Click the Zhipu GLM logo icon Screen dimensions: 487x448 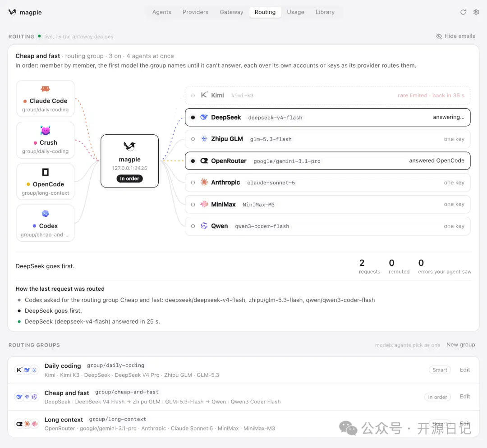click(x=204, y=139)
